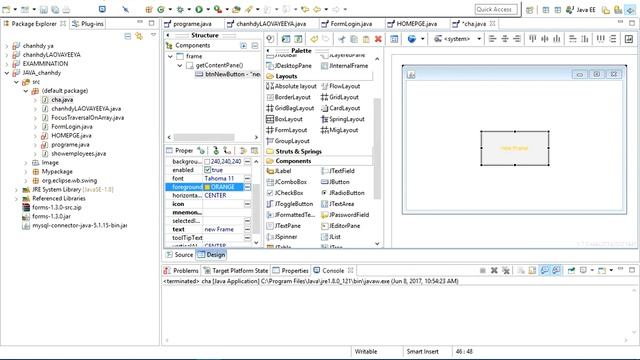Viewport: 640px width, 360px height.
Task: Click the Align right edges icon
Action: pyautogui.click(x=517, y=39)
